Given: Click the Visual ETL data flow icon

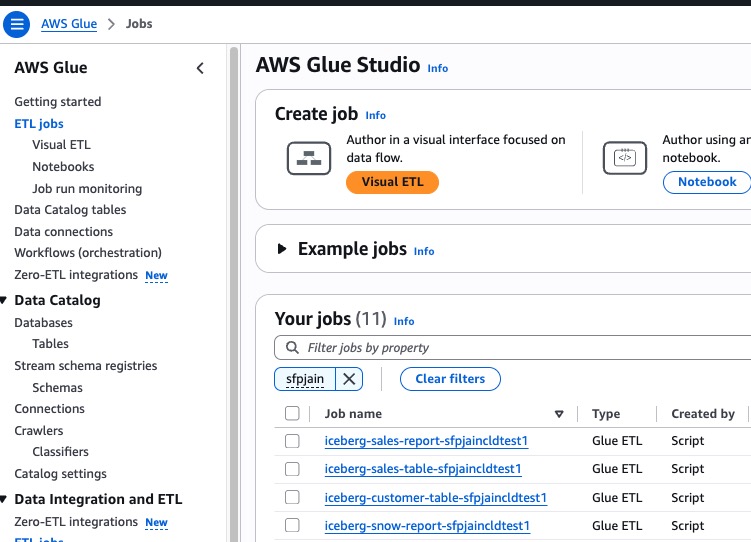Looking at the screenshot, I should (309, 158).
